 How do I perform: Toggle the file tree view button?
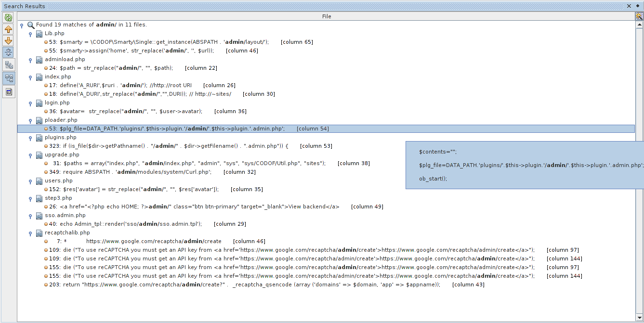click(8, 78)
